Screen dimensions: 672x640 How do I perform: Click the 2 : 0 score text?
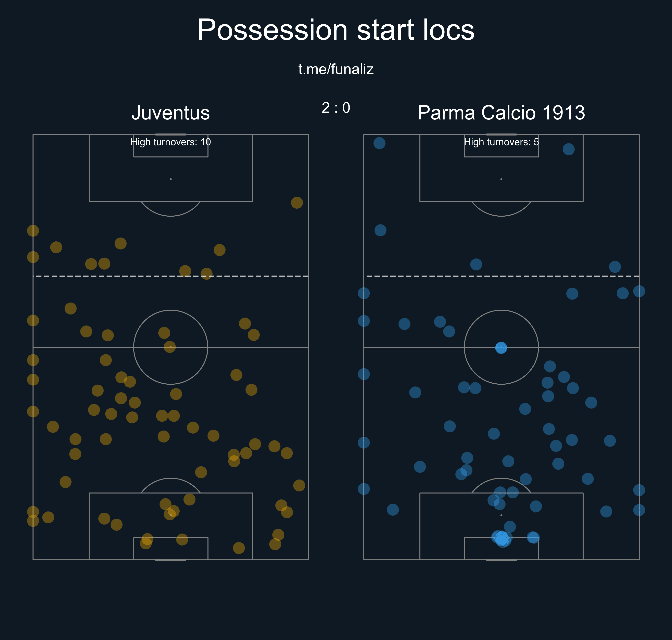[336, 108]
